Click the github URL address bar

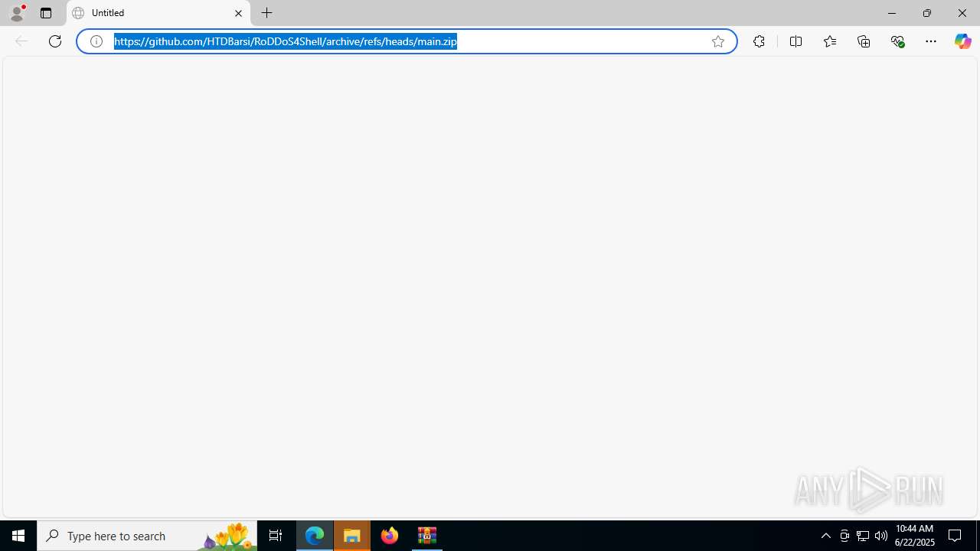406,41
